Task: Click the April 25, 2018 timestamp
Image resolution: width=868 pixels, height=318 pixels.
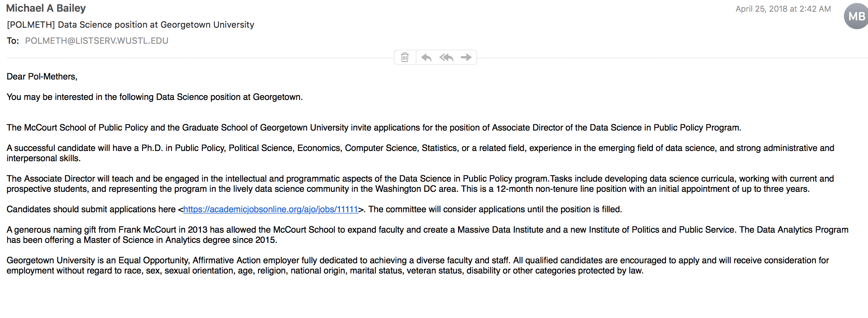Action: pyautogui.click(x=783, y=9)
